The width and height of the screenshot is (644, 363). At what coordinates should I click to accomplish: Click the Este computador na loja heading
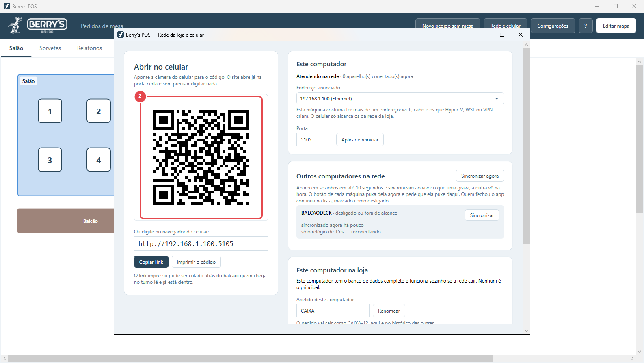tap(332, 270)
